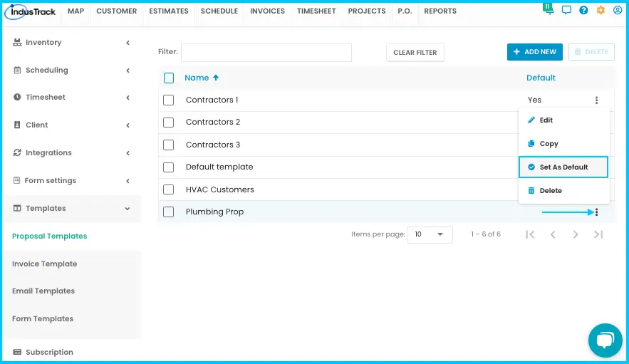Open Invoice Template in sidebar
The height and width of the screenshot is (364, 629).
coord(45,264)
